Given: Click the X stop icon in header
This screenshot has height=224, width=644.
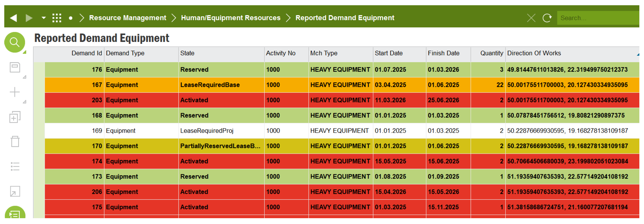Looking at the screenshot, I should [x=531, y=18].
